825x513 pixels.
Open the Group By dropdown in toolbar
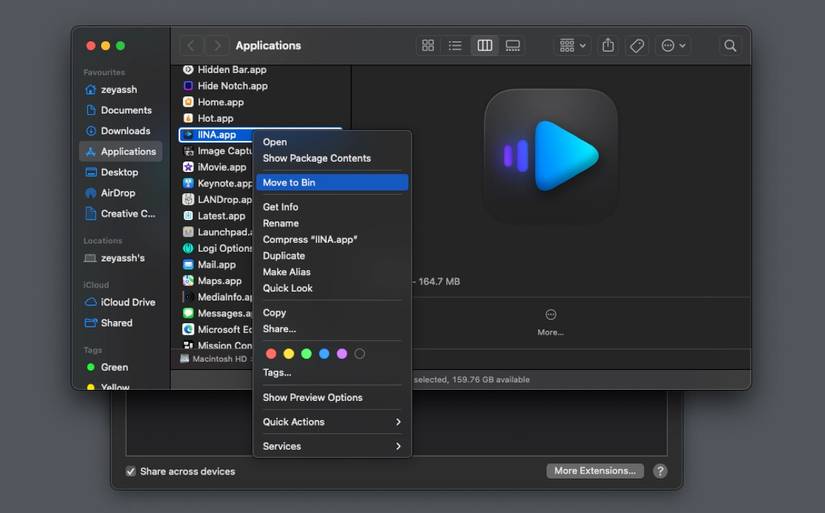572,46
